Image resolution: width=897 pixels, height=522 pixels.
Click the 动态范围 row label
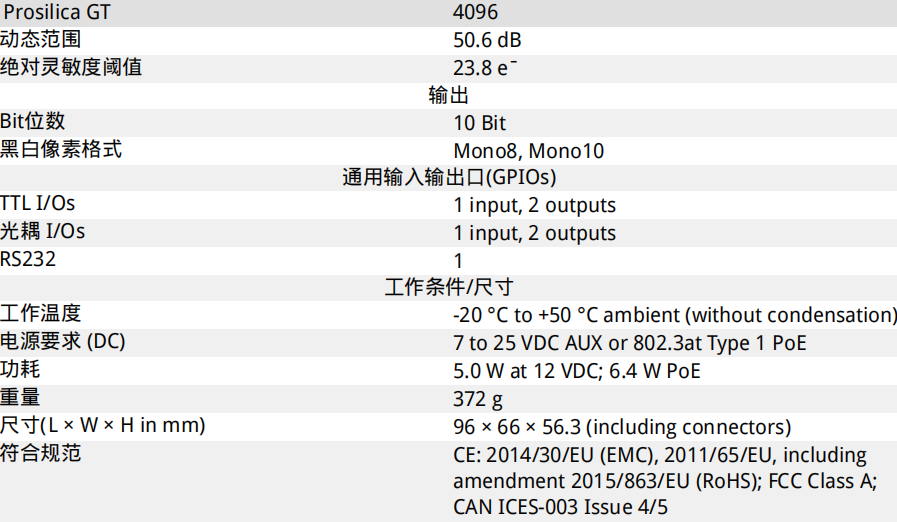tap(41, 39)
